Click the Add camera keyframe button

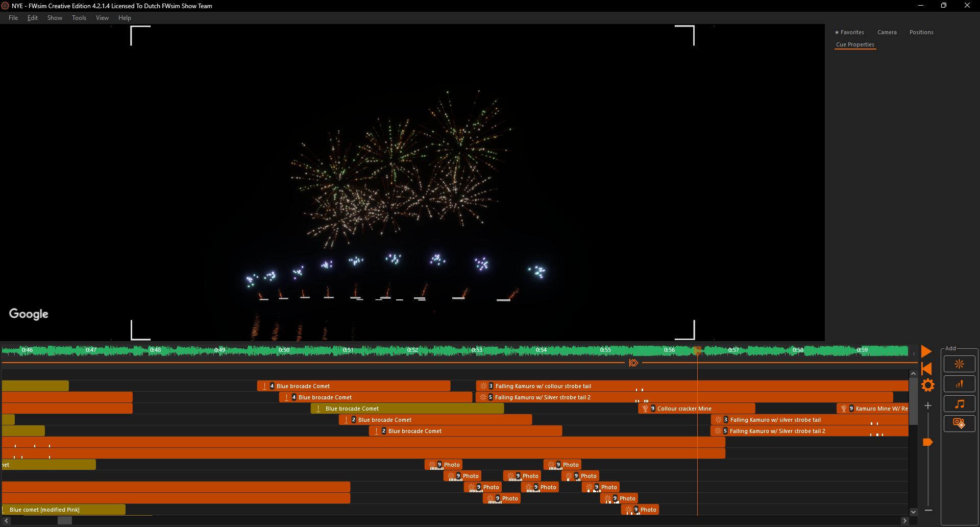[x=959, y=423]
